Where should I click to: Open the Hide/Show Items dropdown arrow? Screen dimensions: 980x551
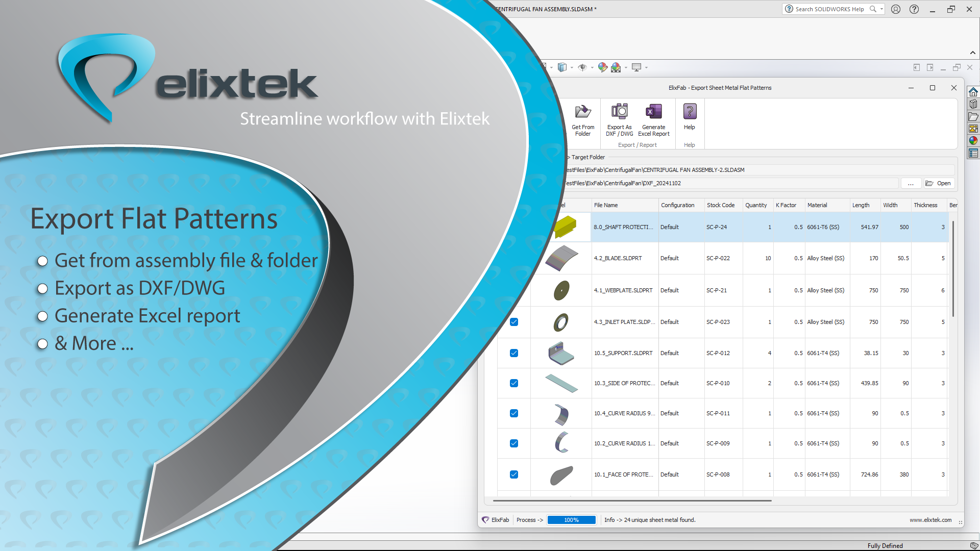click(x=592, y=67)
